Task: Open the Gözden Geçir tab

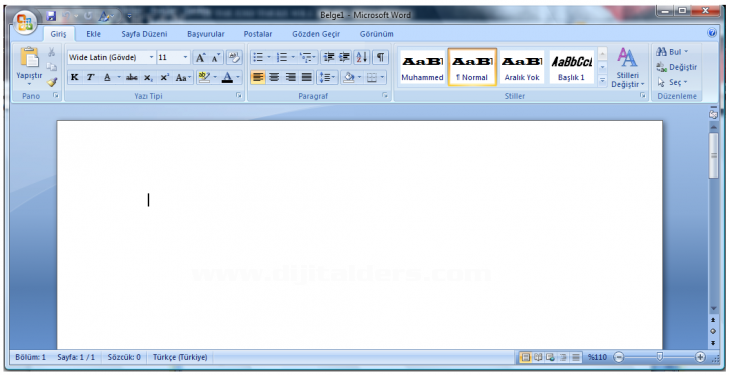Action: (x=316, y=34)
